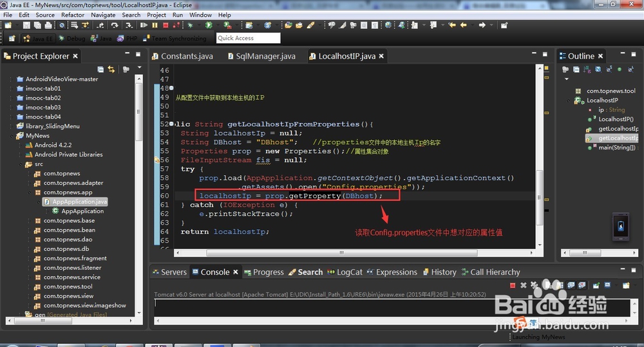Switch to Java perspective

click(100, 38)
